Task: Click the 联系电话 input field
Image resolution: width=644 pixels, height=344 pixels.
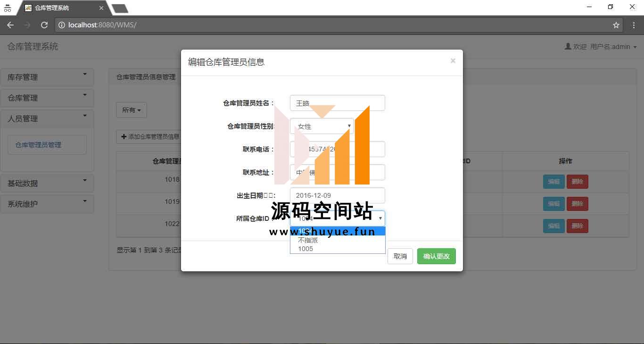Action: (337, 149)
